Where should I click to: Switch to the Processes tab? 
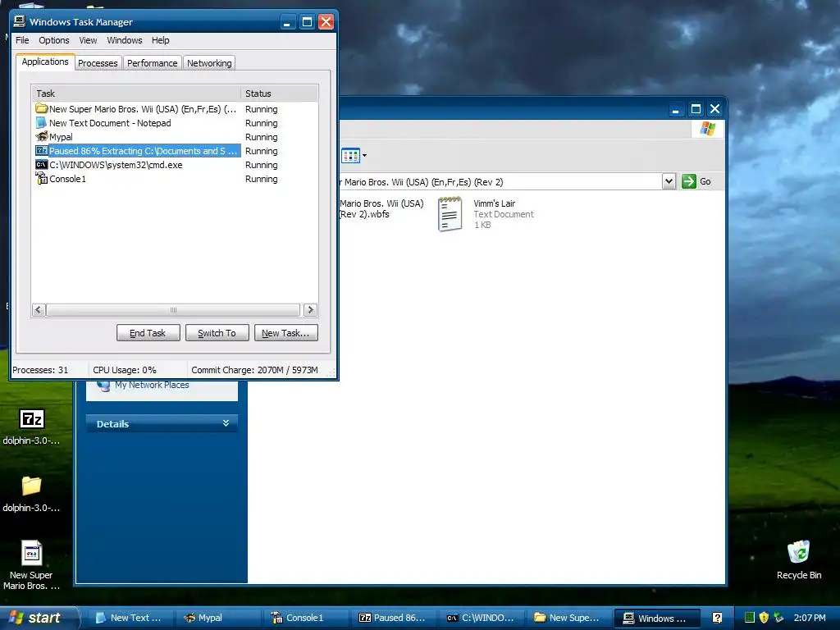tap(98, 63)
